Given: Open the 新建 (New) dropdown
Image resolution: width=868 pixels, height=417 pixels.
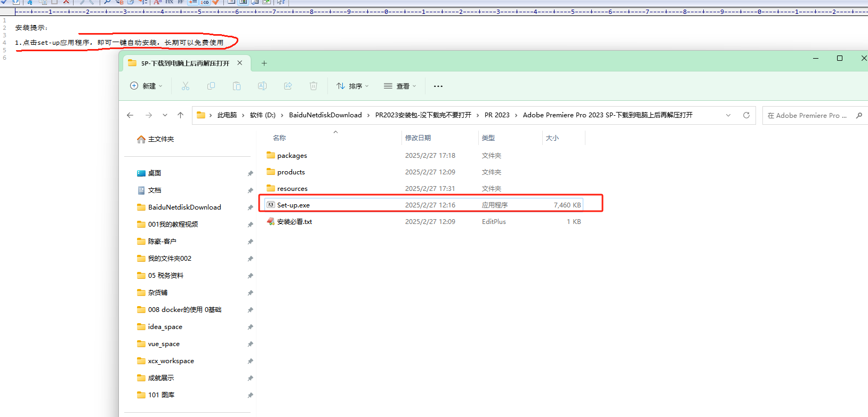Looking at the screenshot, I should (146, 86).
